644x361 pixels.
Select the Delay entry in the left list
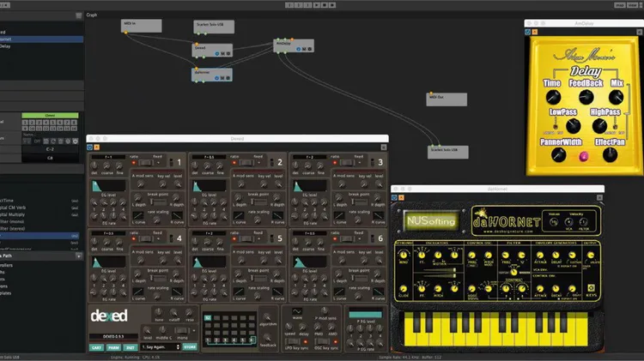pyautogui.click(x=41, y=46)
